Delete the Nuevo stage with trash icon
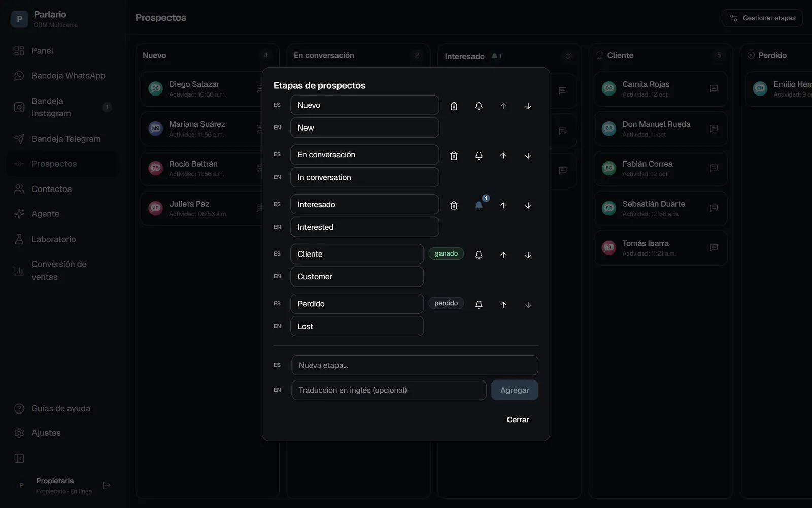Screen dimensions: 812x508 tap(454, 106)
